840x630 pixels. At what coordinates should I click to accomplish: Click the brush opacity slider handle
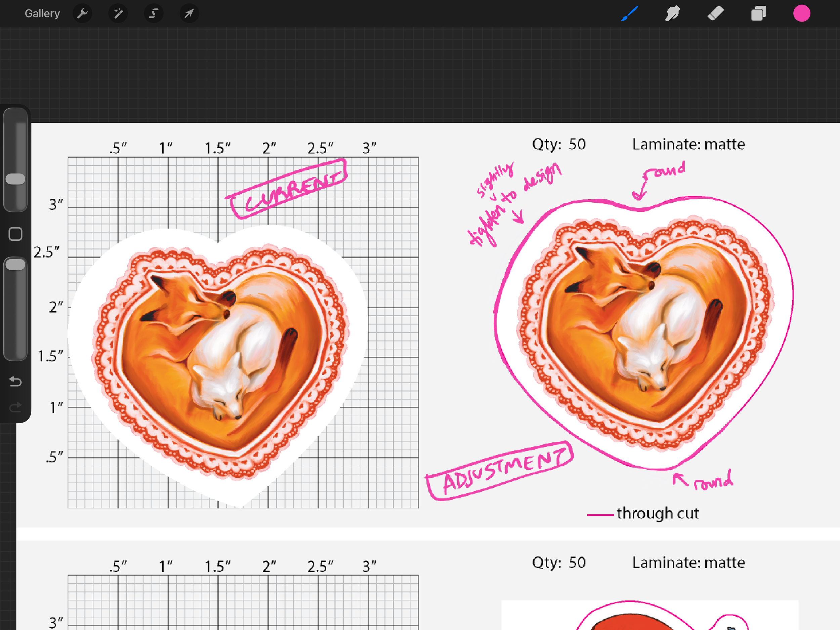click(15, 265)
